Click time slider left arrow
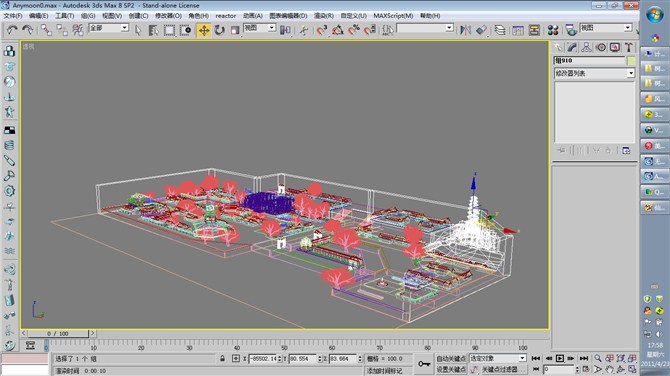The width and height of the screenshot is (670, 376). [24, 333]
